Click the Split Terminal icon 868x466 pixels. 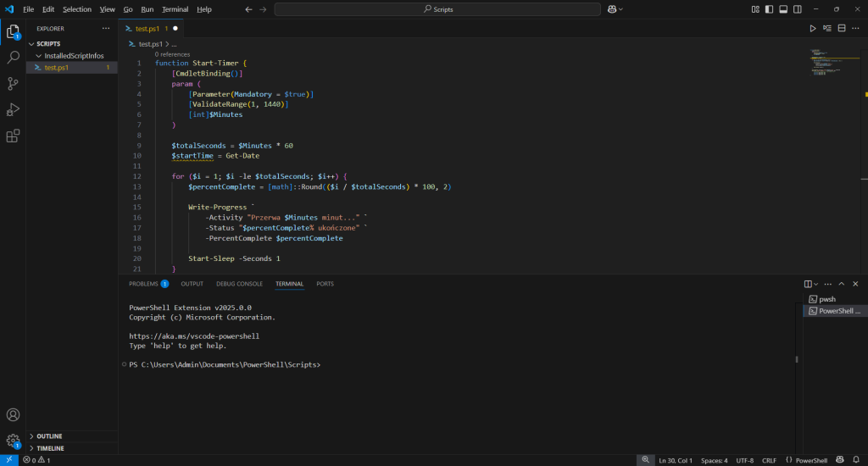coord(808,284)
